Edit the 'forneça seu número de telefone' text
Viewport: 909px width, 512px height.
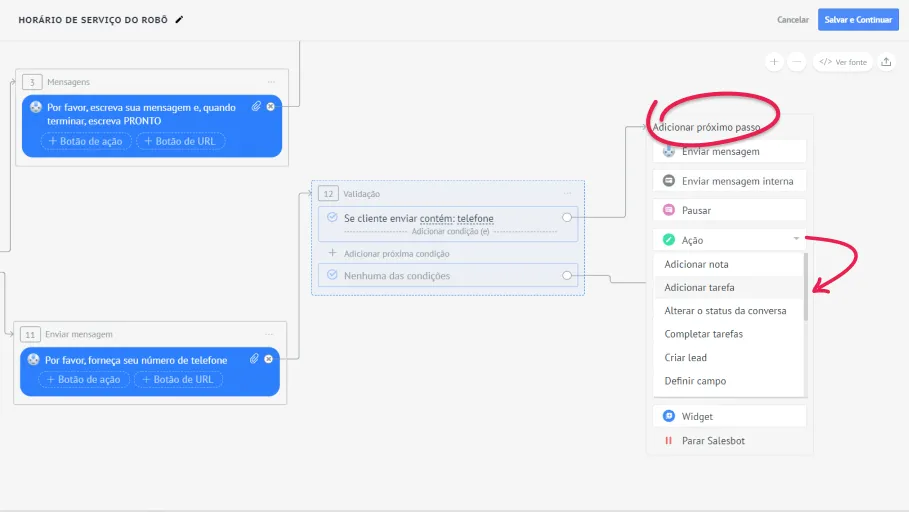click(x=136, y=360)
